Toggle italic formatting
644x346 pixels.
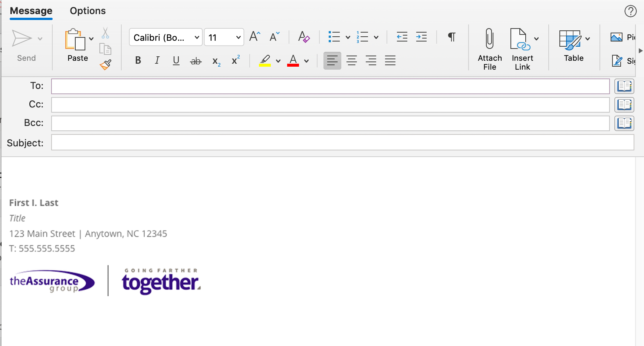click(x=157, y=60)
